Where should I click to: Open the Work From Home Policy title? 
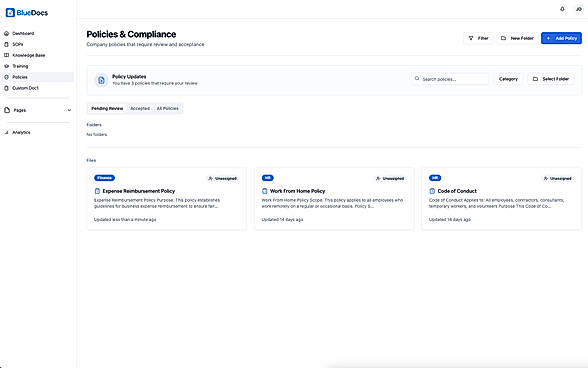coord(297,191)
